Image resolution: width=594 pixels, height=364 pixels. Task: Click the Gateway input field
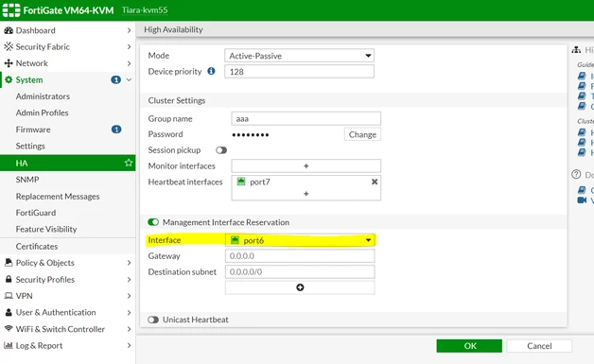pyautogui.click(x=300, y=256)
